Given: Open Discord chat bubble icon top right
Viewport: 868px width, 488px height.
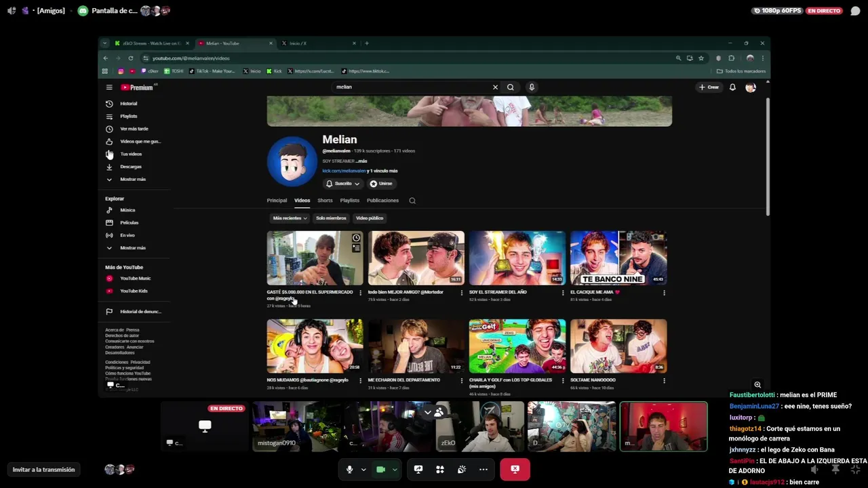Looking at the screenshot, I should click(855, 11).
